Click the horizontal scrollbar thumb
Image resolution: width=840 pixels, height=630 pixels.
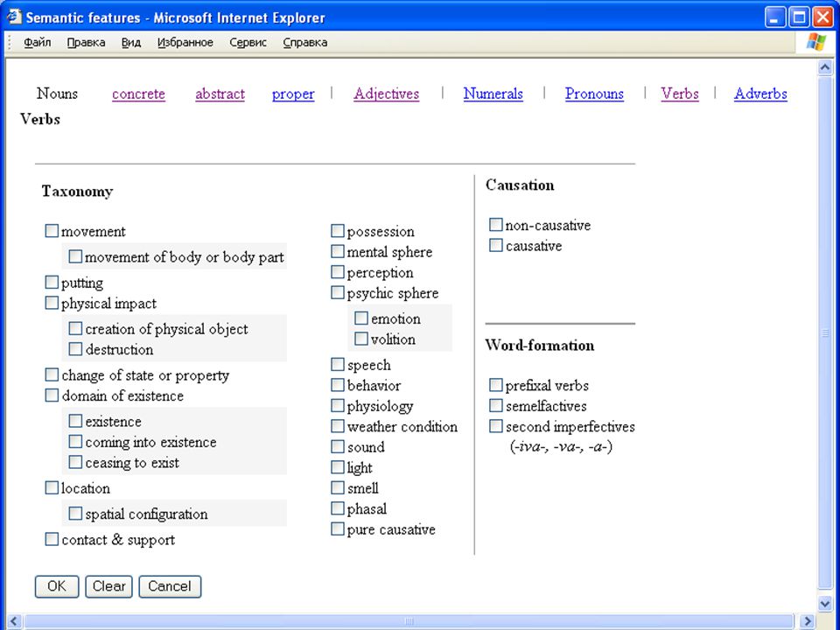tap(409, 621)
